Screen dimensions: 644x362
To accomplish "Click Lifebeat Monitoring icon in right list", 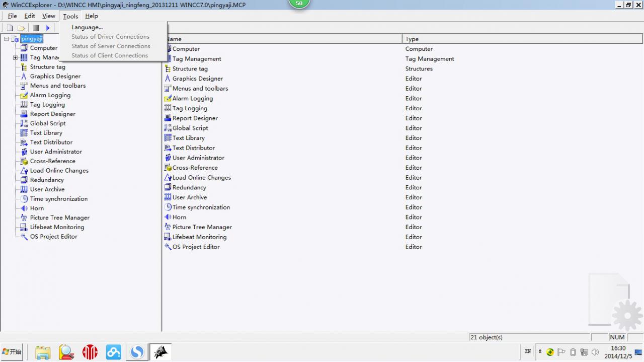I will pyautogui.click(x=168, y=237).
